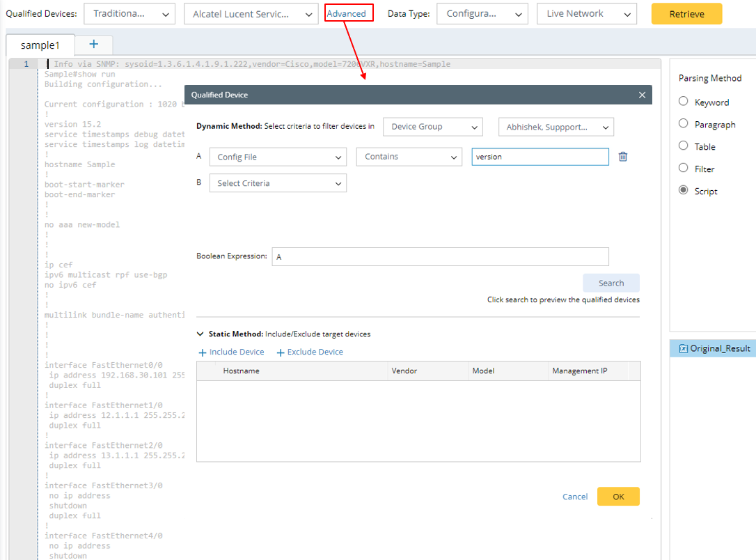Collapse the Static Method section
The height and width of the screenshot is (560, 756).
[201, 334]
